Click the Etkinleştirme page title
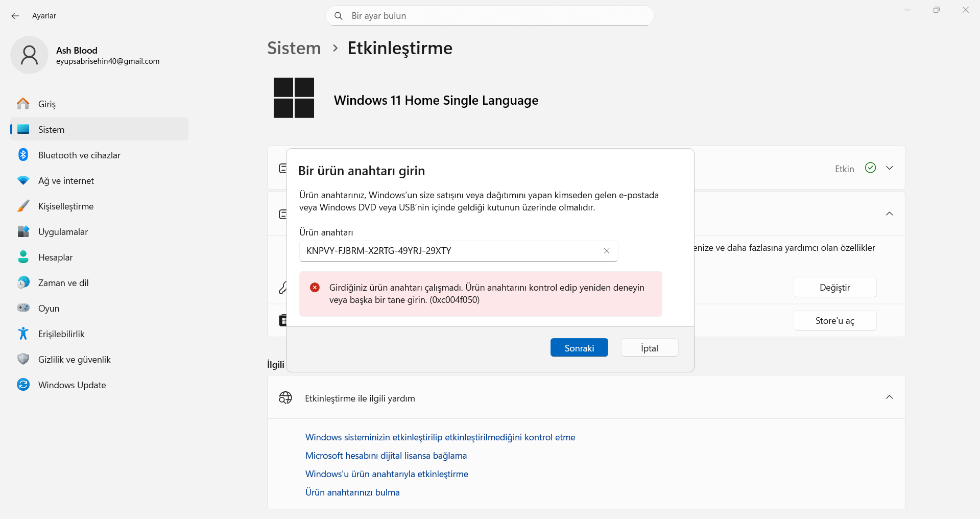 click(x=400, y=48)
